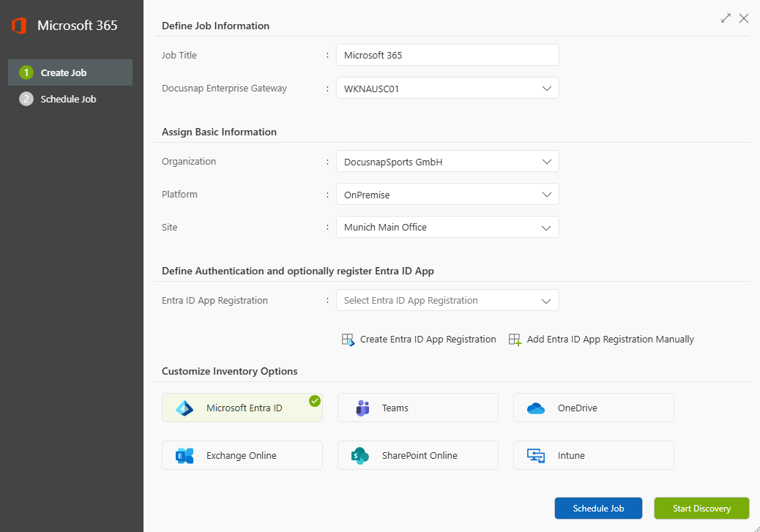Click the Job Title input field
Screen dimensions: 760x532
pos(447,55)
